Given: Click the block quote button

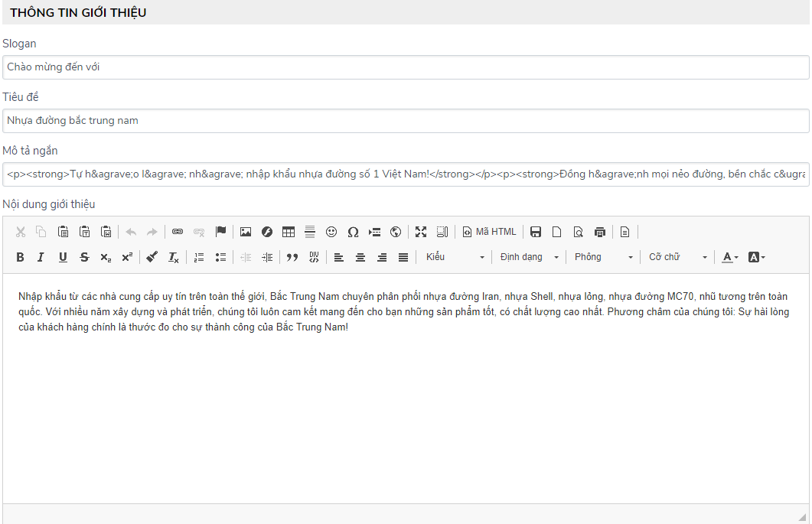Looking at the screenshot, I should 292,257.
